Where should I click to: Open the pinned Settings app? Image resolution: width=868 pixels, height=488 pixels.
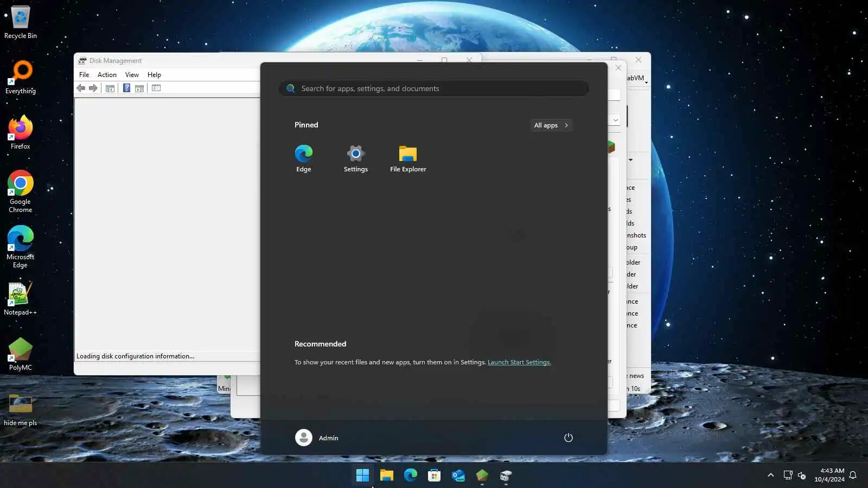tap(356, 158)
